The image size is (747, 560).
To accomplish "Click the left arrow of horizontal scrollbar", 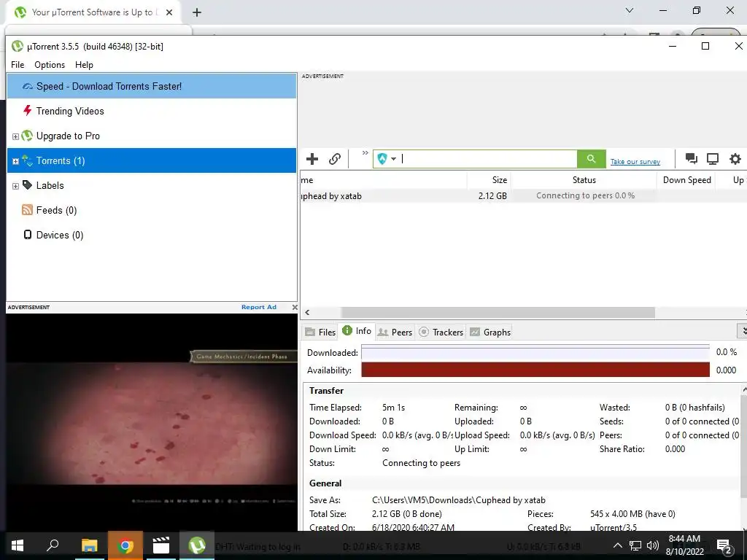I will click(307, 312).
